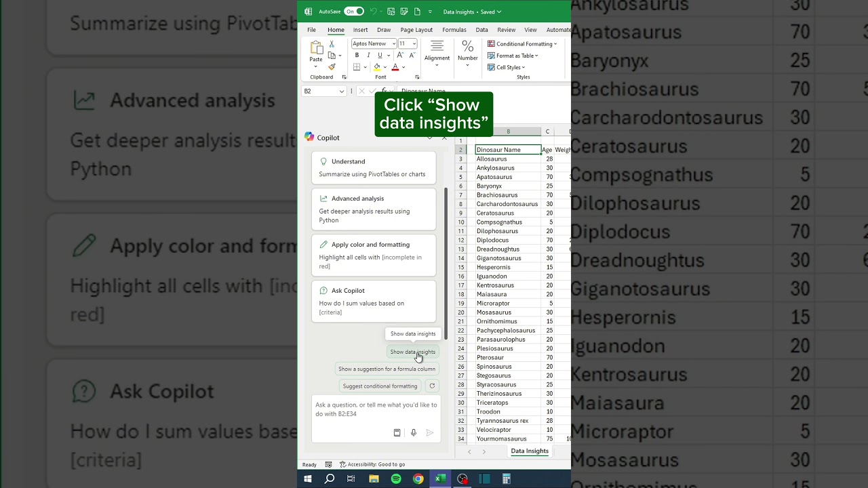This screenshot has width=868, height=488.
Task: Click the Cut scissors icon
Action: [x=332, y=44]
